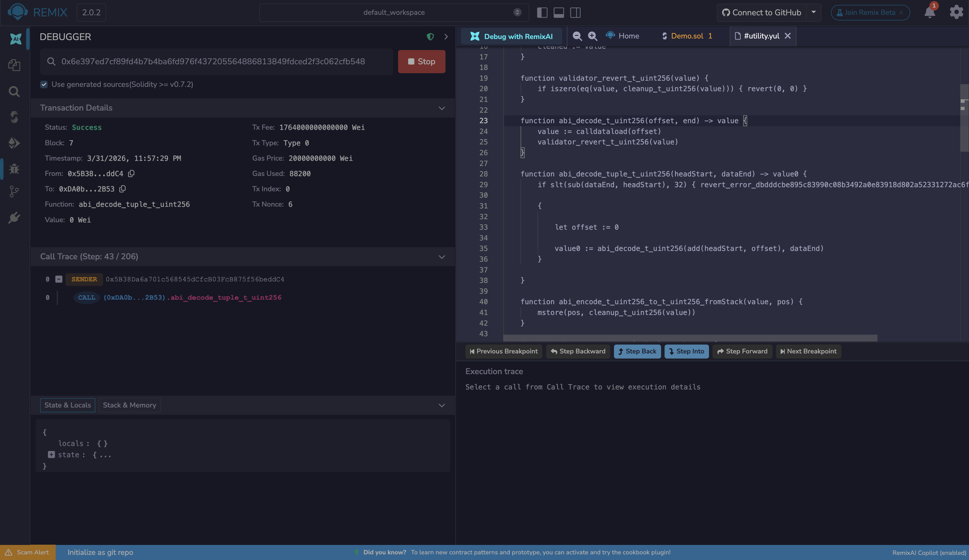The width and height of the screenshot is (969, 560).
Task: Collapse the SENDER call trace node
Action: point(59,279)
